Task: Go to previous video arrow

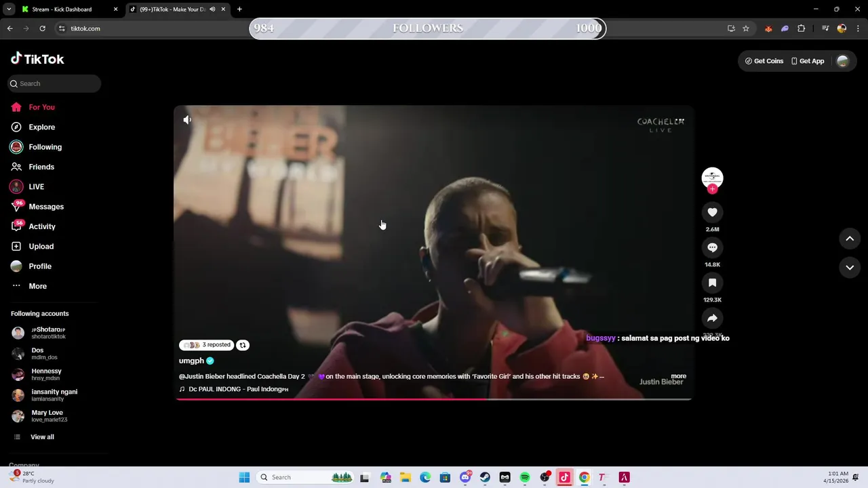Action: click(x=850, y=239)
